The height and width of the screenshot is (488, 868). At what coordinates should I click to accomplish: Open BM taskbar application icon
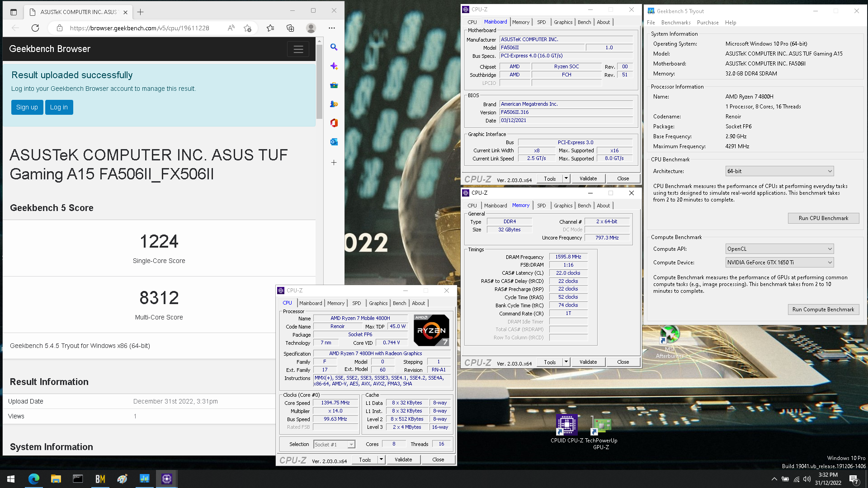point(100,479)
